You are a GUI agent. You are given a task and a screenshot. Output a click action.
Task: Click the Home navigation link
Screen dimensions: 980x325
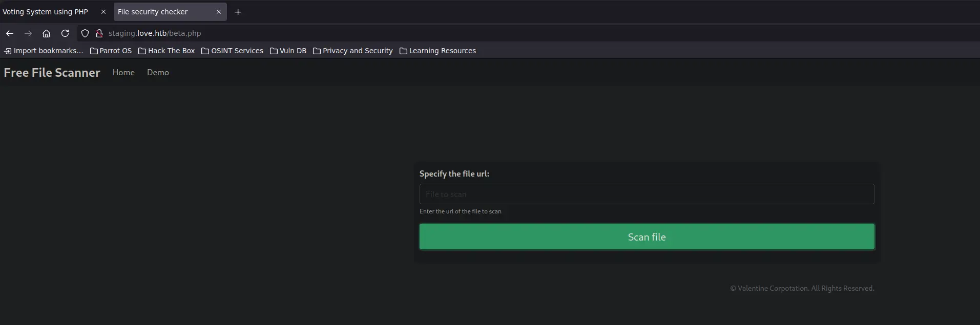(123, 73)
